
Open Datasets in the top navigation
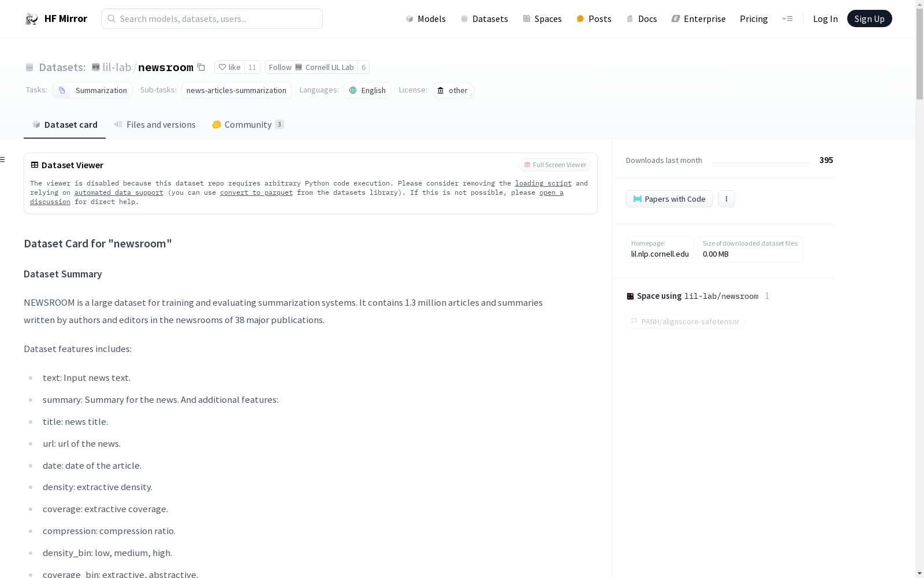coord(484,18)
